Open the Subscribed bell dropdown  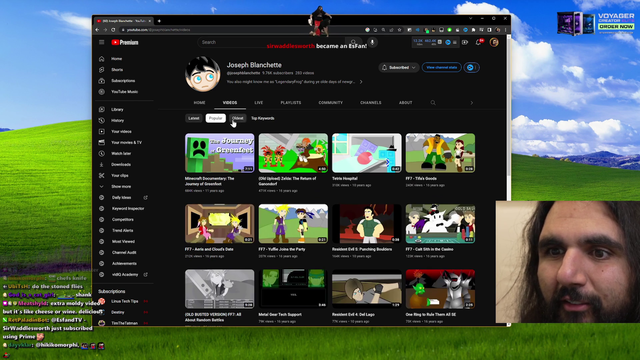pos(399,68)
